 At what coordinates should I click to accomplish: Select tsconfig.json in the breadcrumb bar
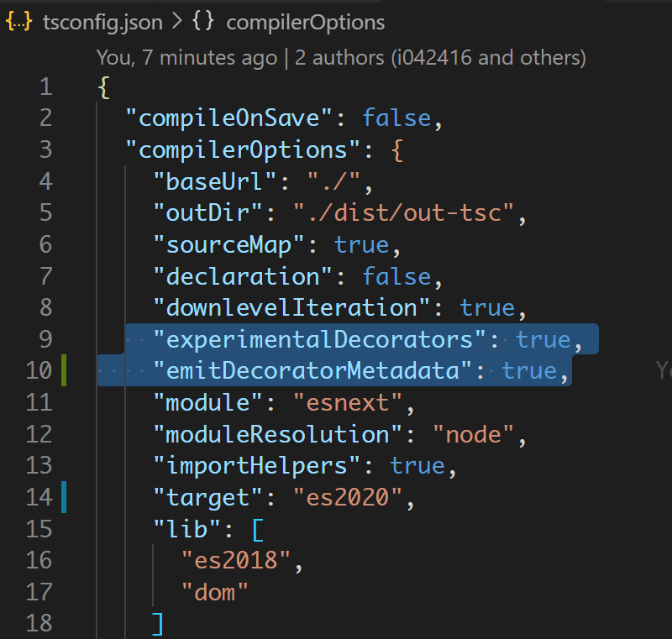101,22
